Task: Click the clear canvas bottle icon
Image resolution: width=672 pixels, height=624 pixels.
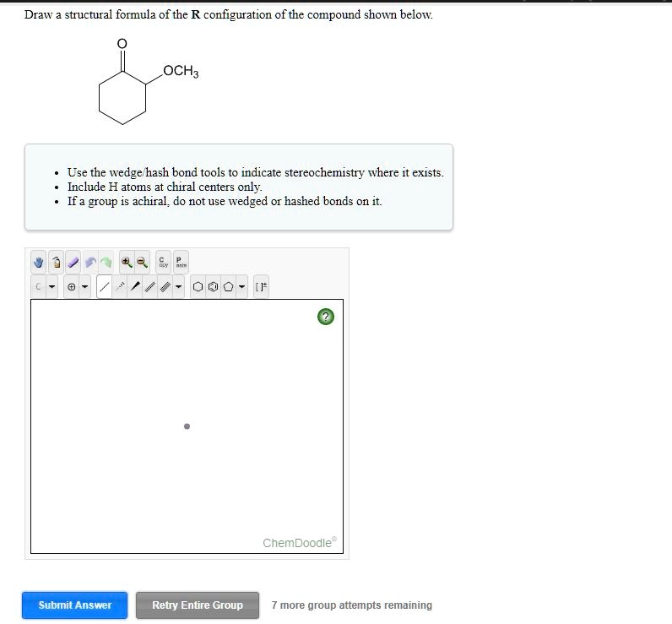Action: pos(57,262)
